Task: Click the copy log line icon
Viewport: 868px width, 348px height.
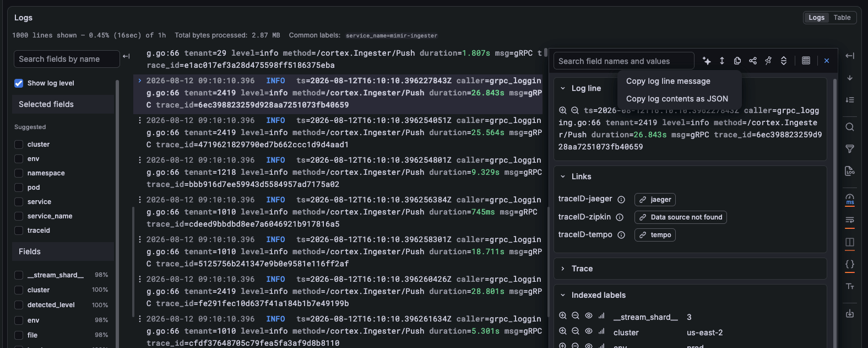Action: click(x=737, y=61)
